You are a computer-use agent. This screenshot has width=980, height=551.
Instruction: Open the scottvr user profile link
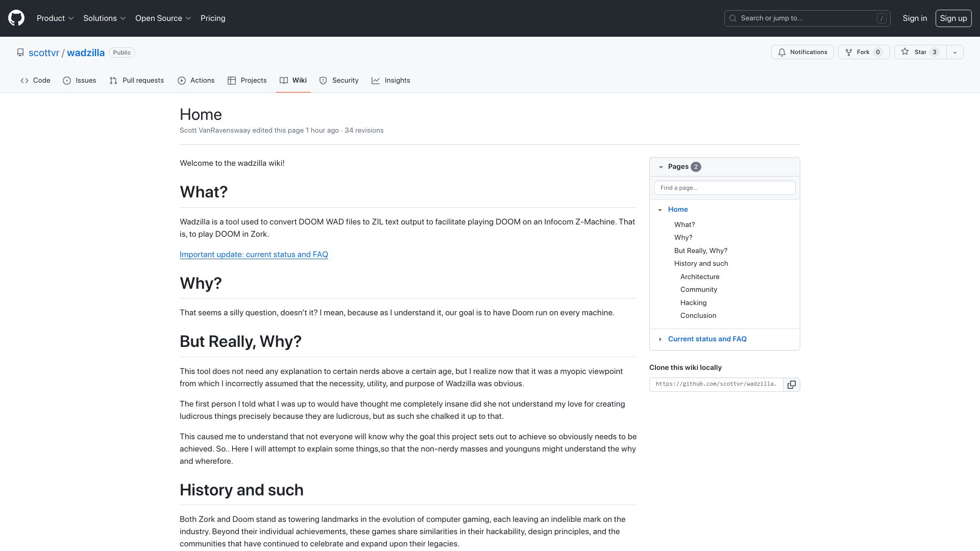pos(44,53)
